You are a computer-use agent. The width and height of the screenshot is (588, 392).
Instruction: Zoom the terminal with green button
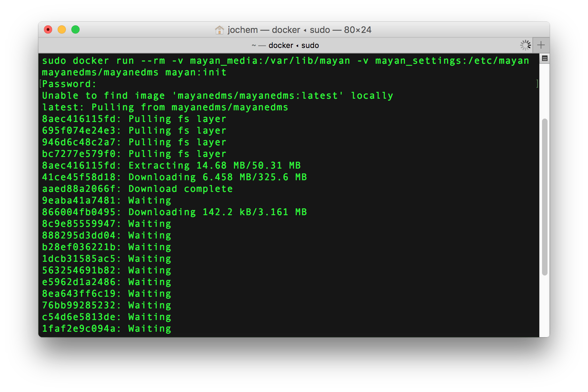coord(75,30)
